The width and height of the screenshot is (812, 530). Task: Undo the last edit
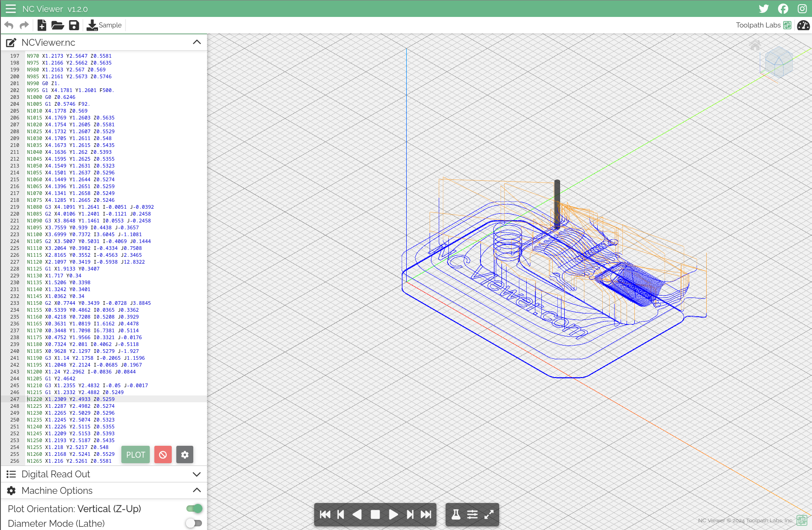9,25
